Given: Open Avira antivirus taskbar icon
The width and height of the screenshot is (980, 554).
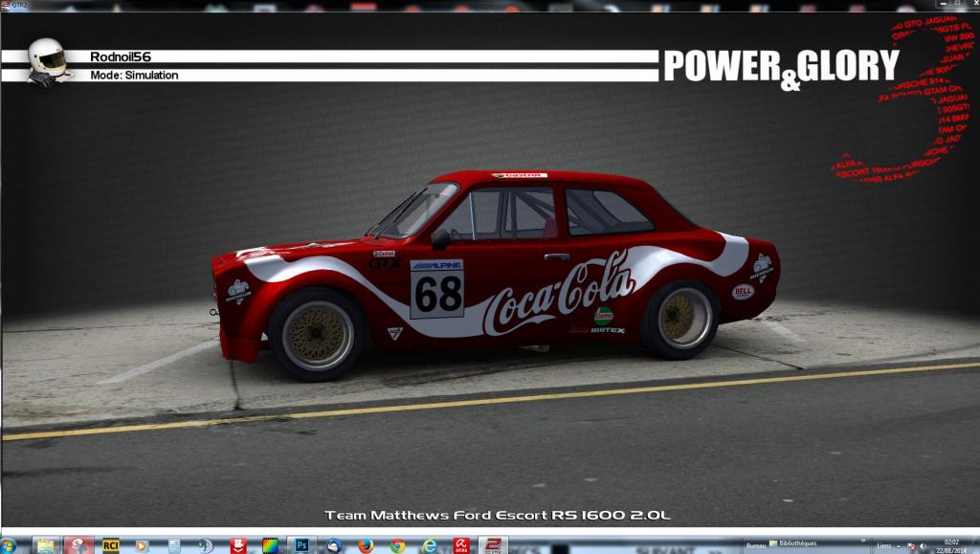Looking at the screenshot, I should click(x=461, y=545).
